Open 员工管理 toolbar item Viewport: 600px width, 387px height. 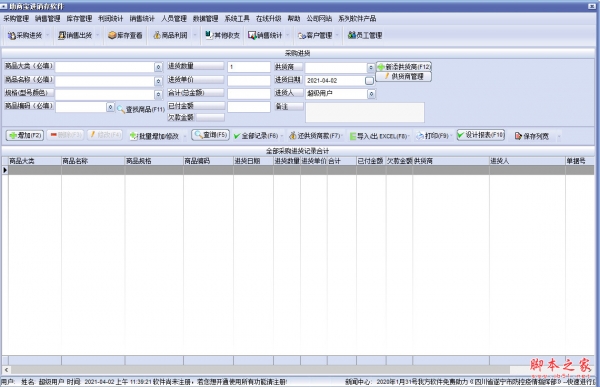(x=365, y=36)
